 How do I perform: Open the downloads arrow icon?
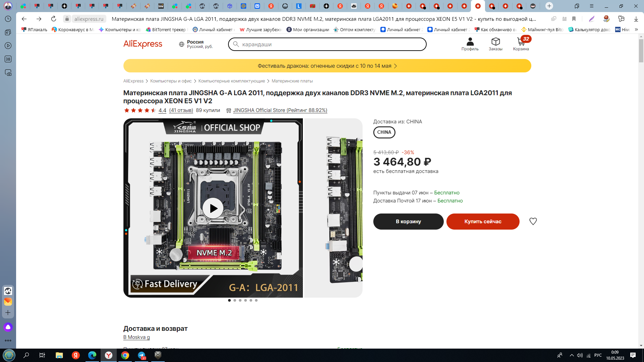636,19
